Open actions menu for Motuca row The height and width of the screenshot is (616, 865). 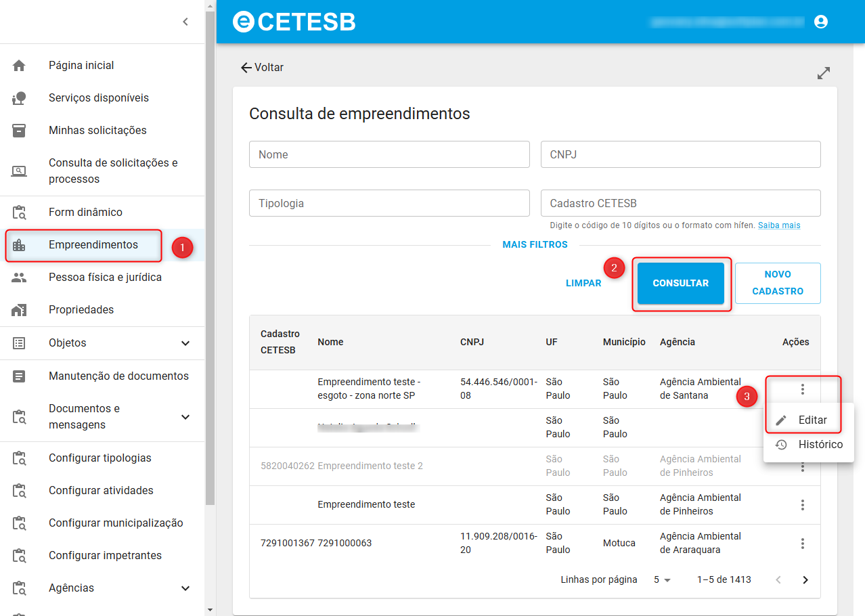pyautogui.click(x=802, y=544)
